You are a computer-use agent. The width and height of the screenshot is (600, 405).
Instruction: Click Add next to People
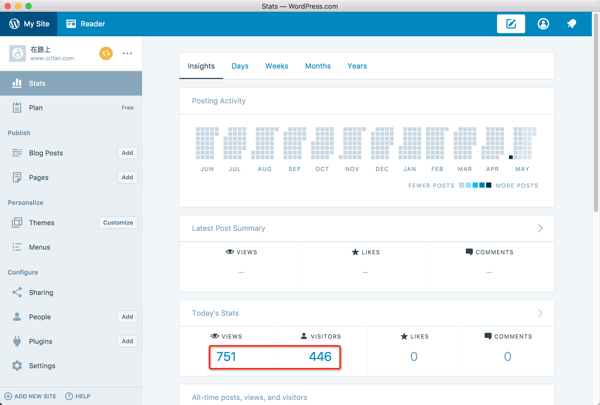click(127, 317)
